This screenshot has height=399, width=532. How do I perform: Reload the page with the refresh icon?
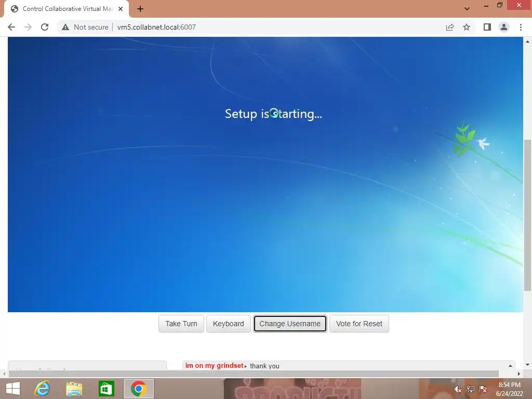pos(45,27)
